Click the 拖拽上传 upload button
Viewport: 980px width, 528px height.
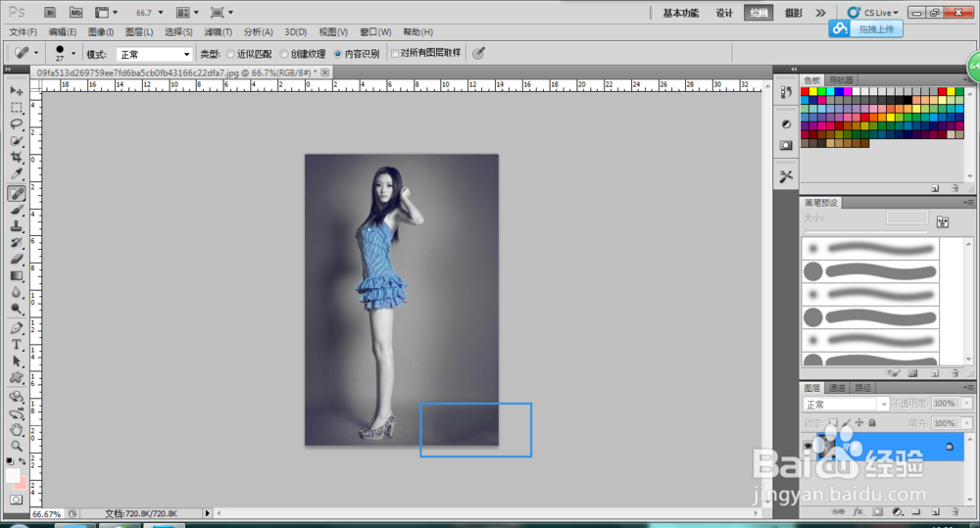click(x=866, y=28)
